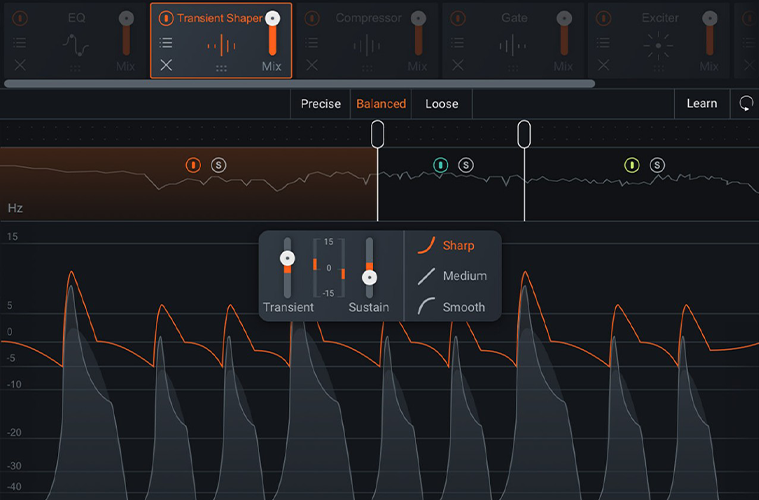The image size is (759, 500).
Task: Choose the Smooth contour option
Action: tap(451, 307)
